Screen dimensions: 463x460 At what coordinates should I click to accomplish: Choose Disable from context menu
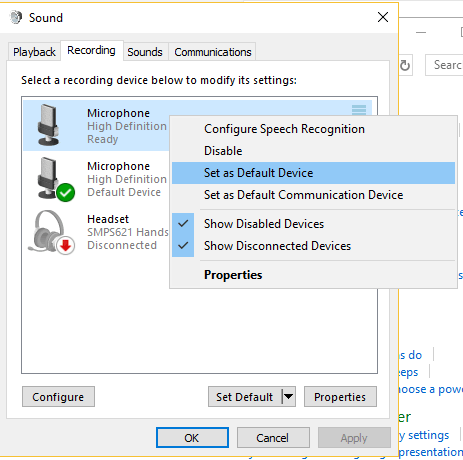313,151
